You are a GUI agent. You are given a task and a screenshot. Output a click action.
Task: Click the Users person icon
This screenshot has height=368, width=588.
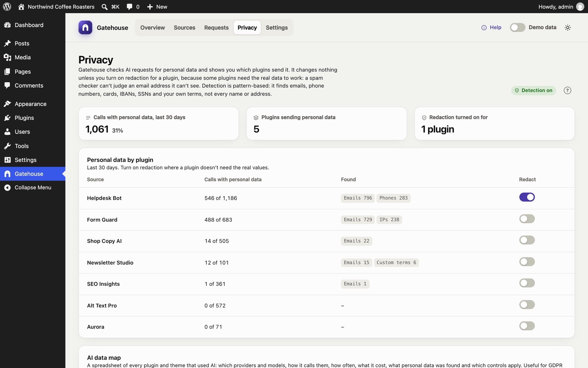[x=8, y=131]
